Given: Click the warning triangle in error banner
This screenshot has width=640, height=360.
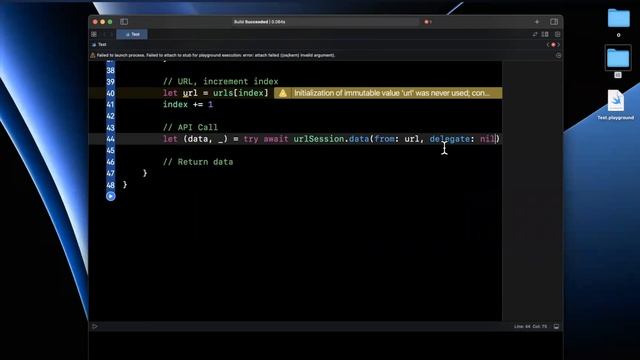Looking at the screenshot, I should click(93, 55).
